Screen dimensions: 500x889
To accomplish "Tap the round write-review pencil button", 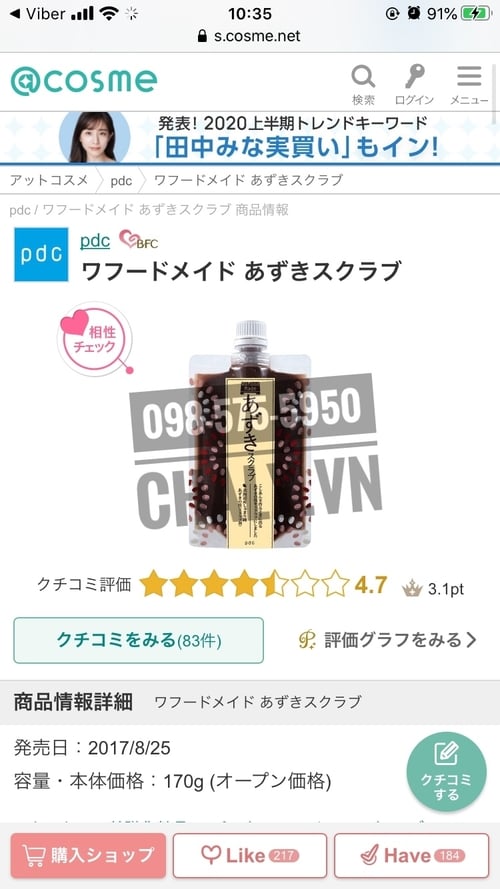I will tap(446, 772).
